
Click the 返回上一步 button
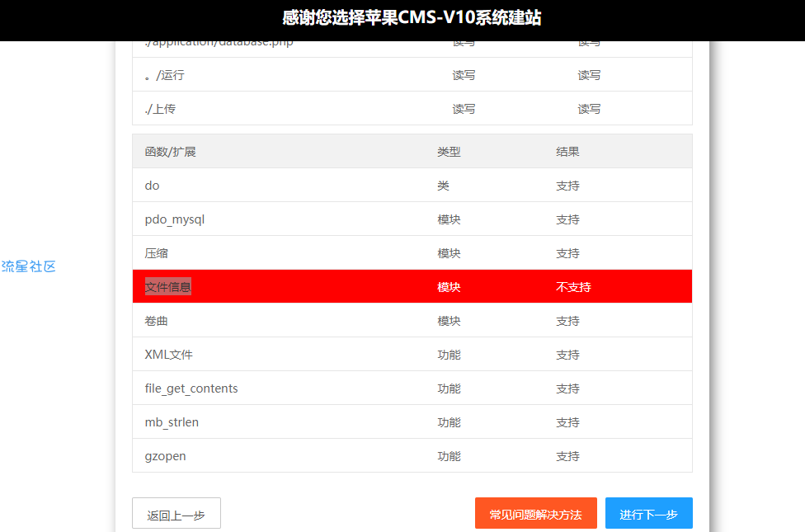click(177, 514)
